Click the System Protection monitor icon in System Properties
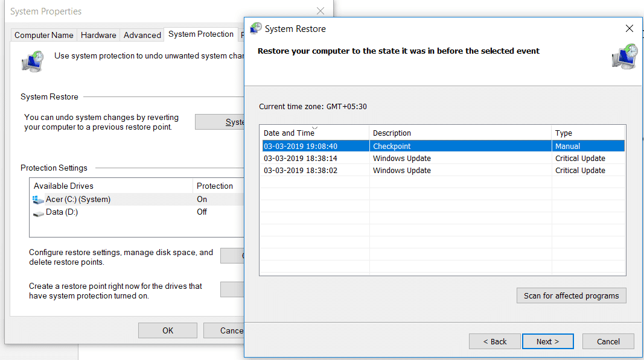The image size is (644, 360). tap(33, 62)
